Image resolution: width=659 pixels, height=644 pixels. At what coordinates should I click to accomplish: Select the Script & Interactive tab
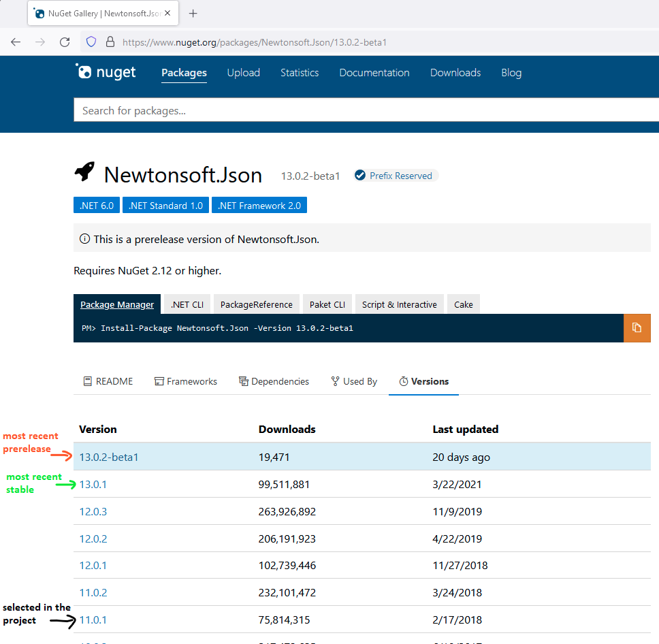[x=399, y=304]
